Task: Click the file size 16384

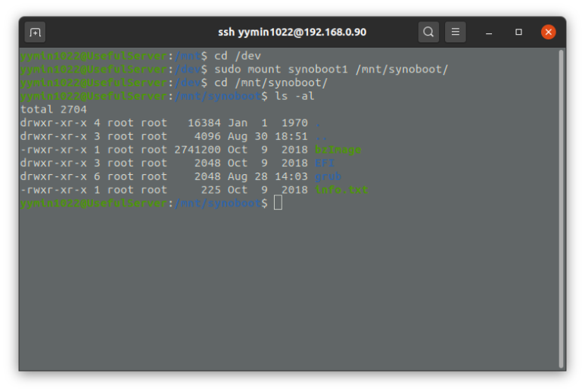Action: [204, 123]
